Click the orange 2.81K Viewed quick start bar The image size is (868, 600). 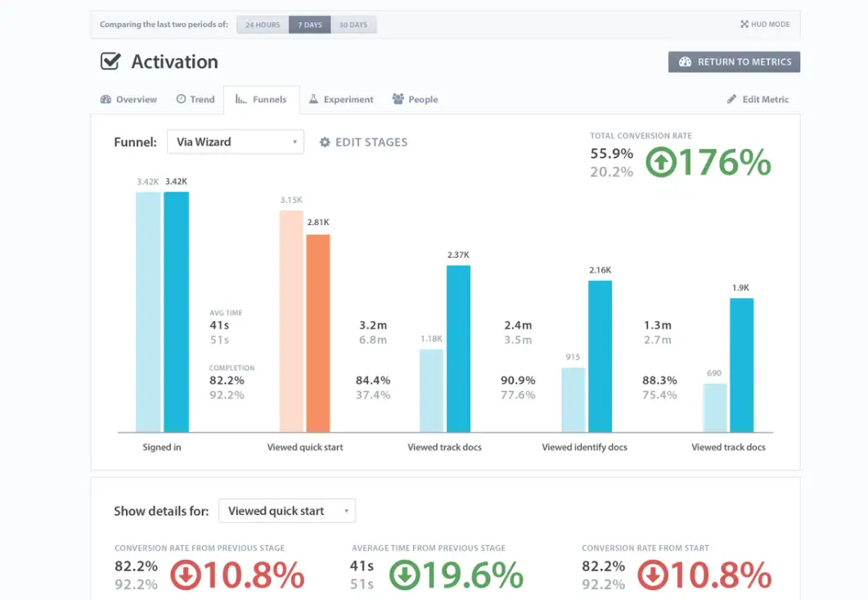click(x=318, y=333)
